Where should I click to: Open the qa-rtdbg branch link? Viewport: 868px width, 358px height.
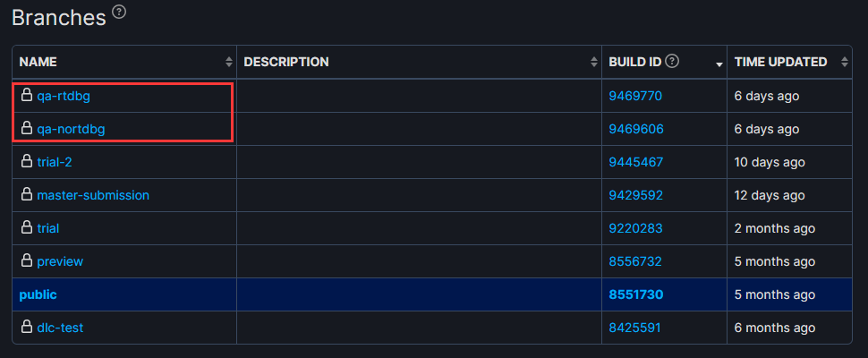[x=64, y=97]
